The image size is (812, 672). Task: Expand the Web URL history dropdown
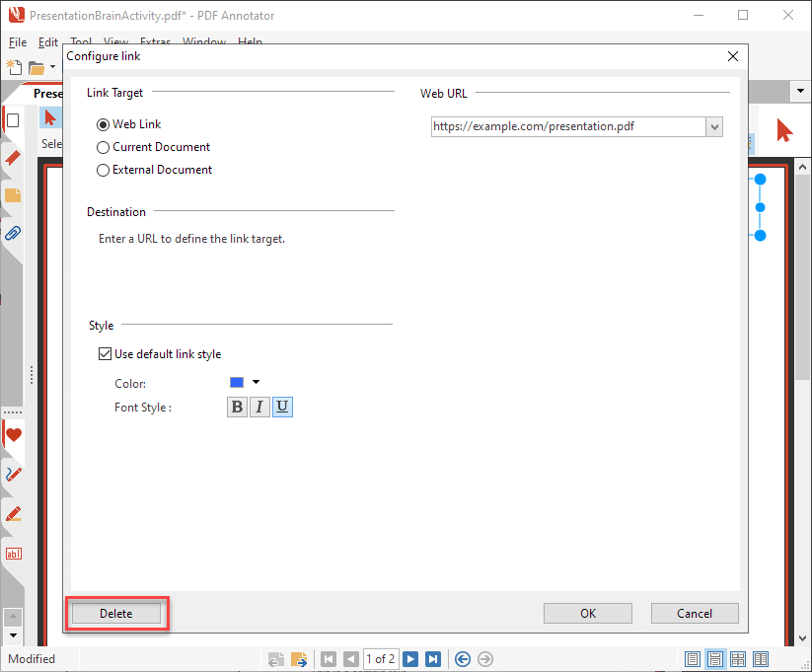click(x=714, y=126)
